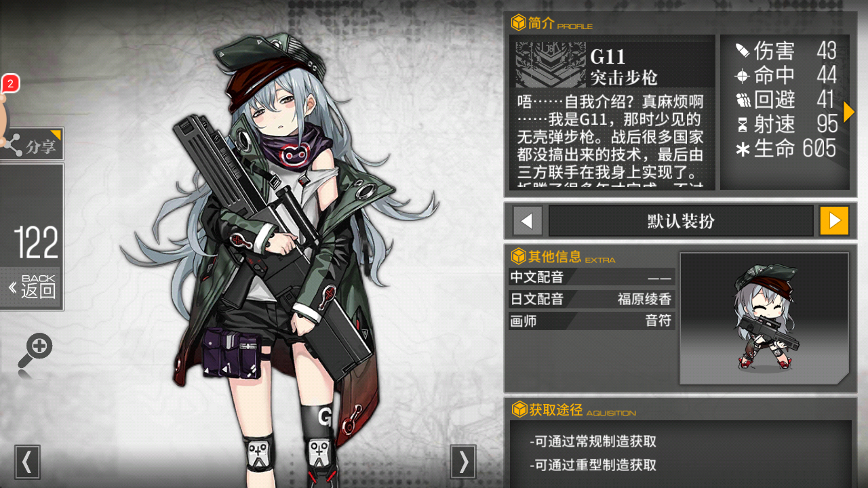
Task: Click the 简介 profile section cube icon
Action: (519, 23)
